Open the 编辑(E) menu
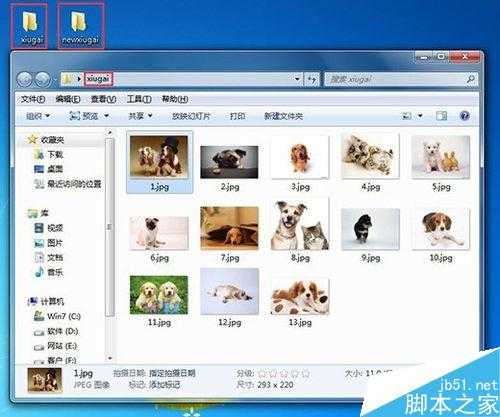The width and height of the screenshot is (500, 417). click(68, 99)
